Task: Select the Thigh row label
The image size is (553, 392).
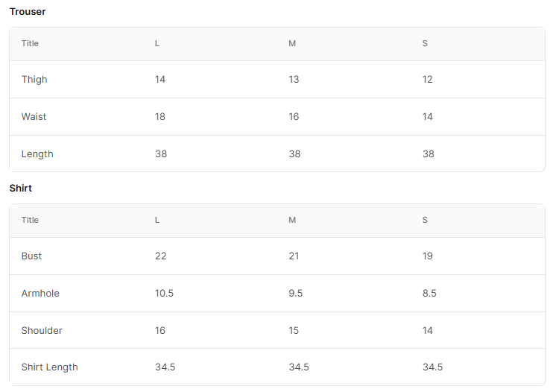Action: click(x=34, y=80)
